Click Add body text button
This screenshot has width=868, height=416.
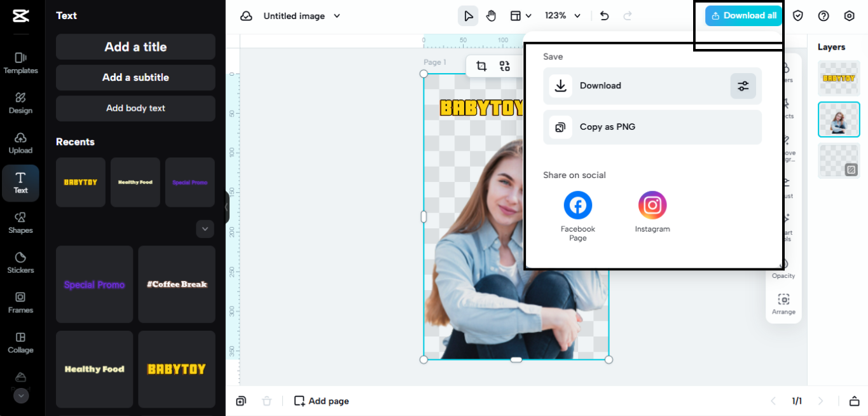135,108
